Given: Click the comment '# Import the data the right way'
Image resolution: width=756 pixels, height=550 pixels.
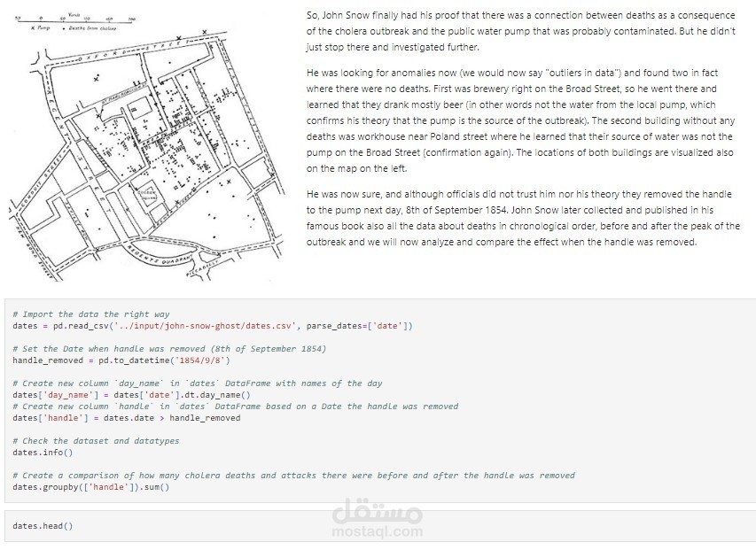Looking at the screenshot, I should click(x=91, y=314).
